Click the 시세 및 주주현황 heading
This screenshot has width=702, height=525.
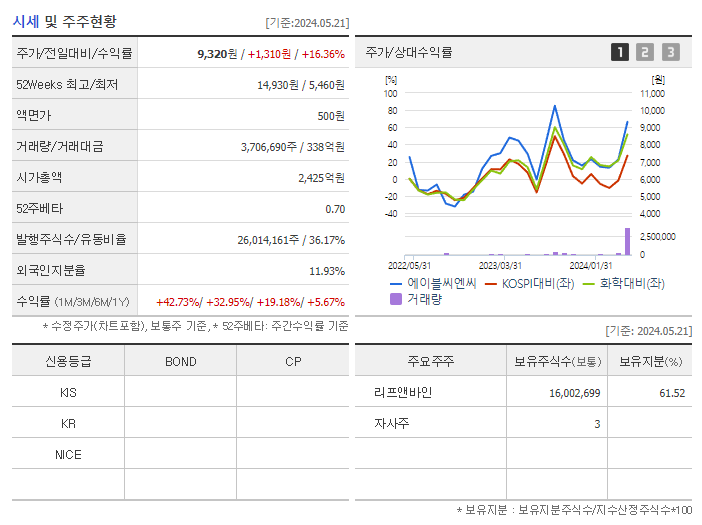tap(64, 21)
